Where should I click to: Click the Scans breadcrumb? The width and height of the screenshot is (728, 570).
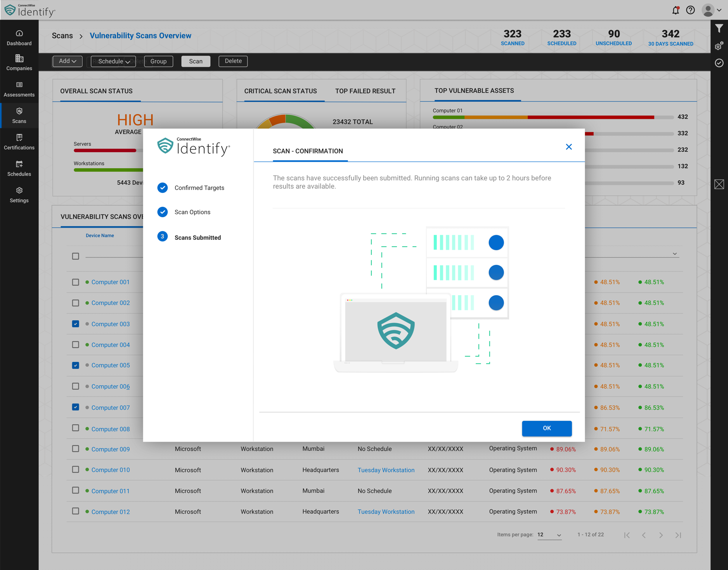(62, 36)
